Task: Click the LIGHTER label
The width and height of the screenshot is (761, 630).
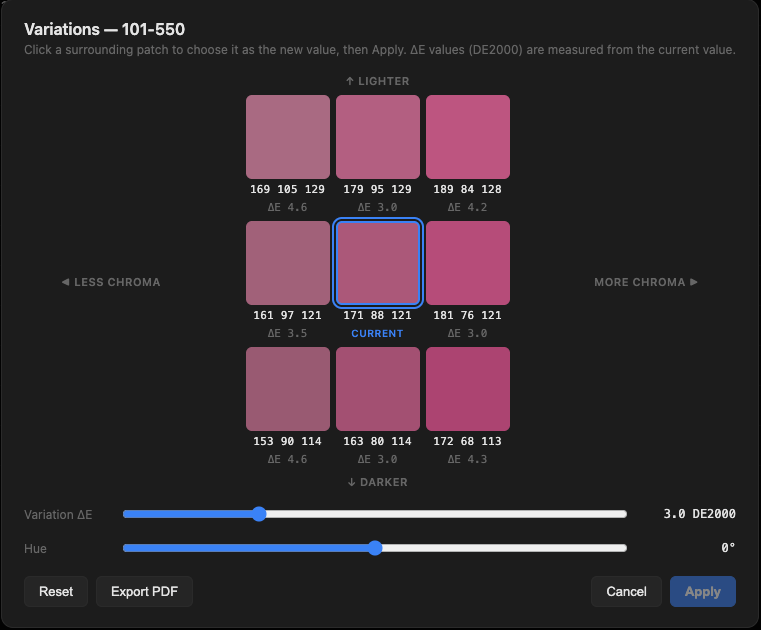Action: pos(378,81)
